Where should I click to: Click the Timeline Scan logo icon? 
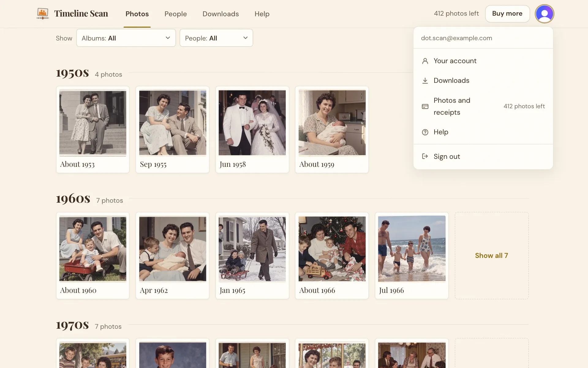(43, 13)
